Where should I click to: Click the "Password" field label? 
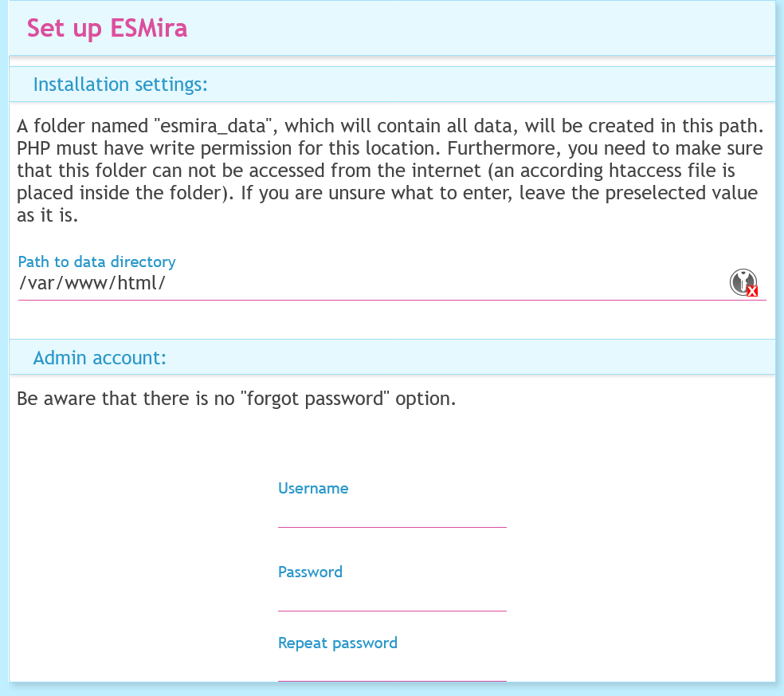coord(310,572)
